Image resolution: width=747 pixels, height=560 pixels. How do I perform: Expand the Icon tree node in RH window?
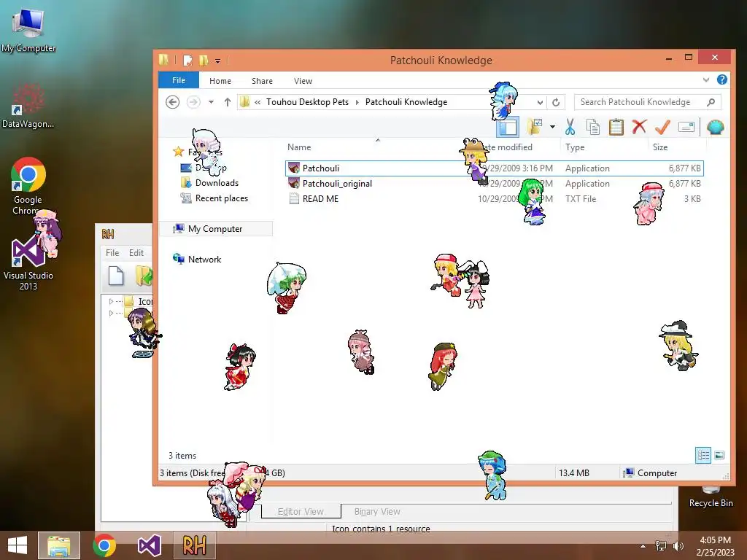coord(111,301)
